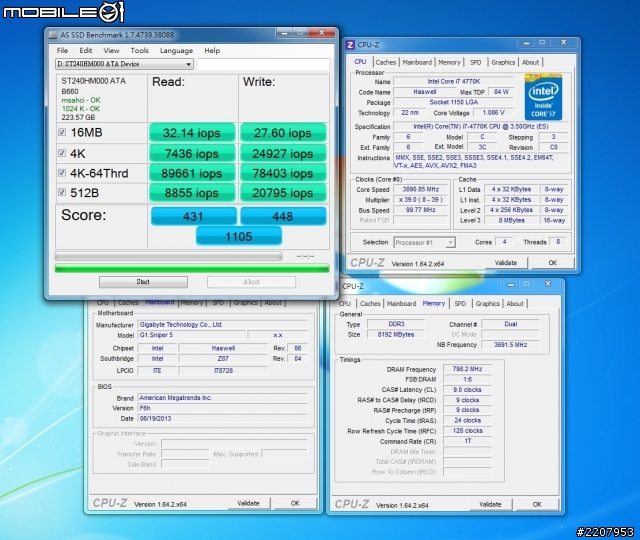Click the 89661 iops read result

coord(192,173)
